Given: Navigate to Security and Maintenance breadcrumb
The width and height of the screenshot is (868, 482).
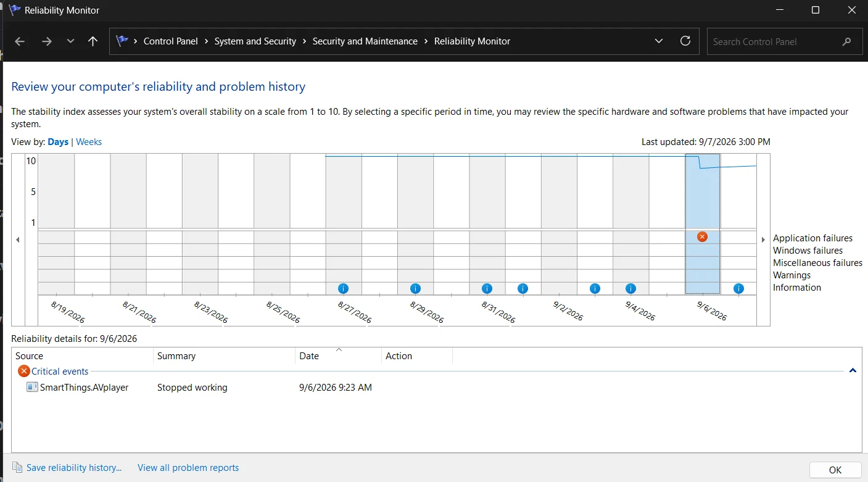Looking at the screenshot, I should [x=365, y=41].
